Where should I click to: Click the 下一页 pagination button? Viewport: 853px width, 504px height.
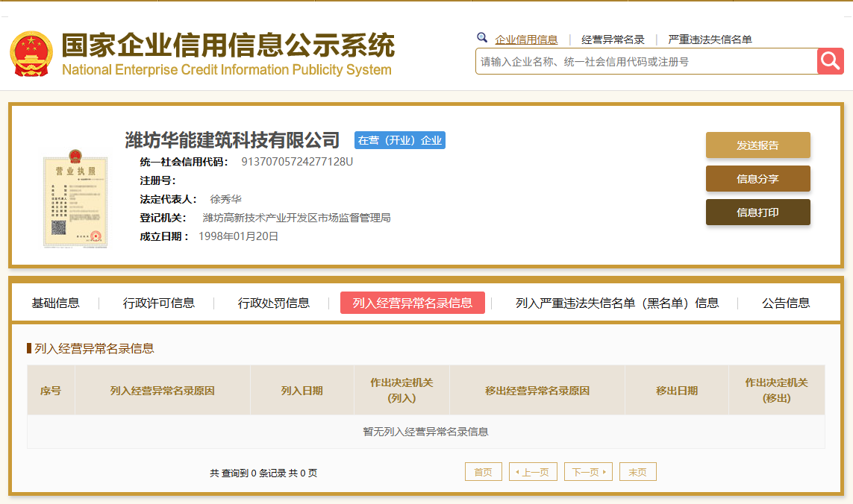pyautogui.click(x=588, y=472)
